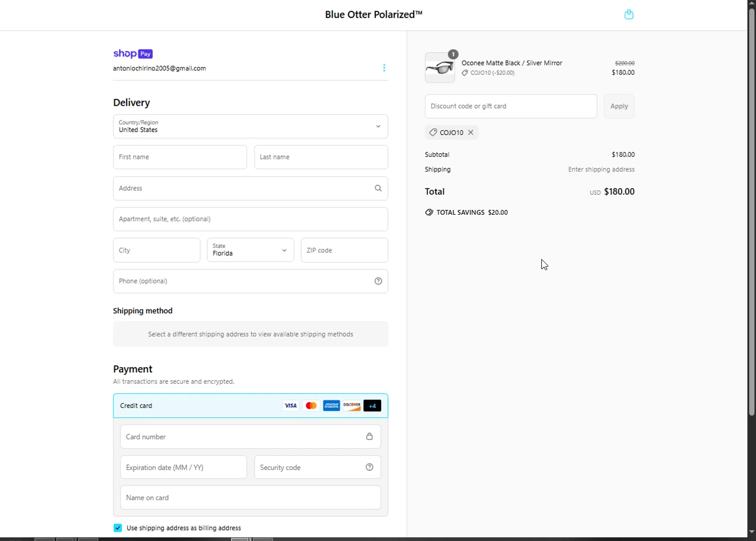
Task: Click discount tag icon under product name
Action: coord(465,73)
